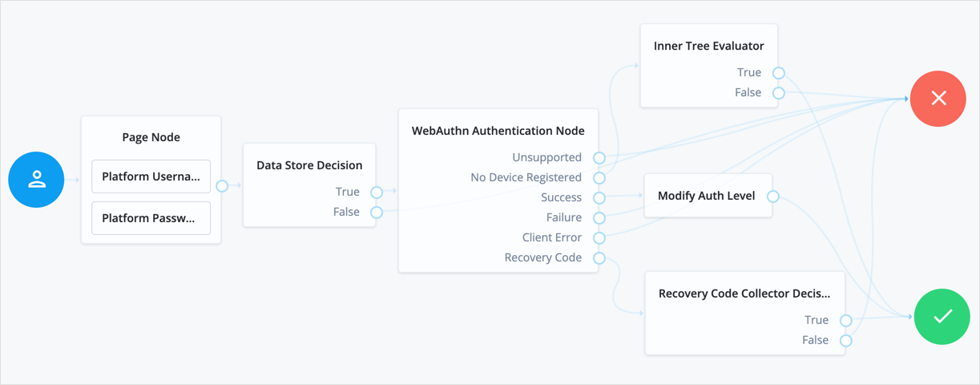The image size is (980, 385).
Task: Select the Platform Password node
Action: pos(151,218)
